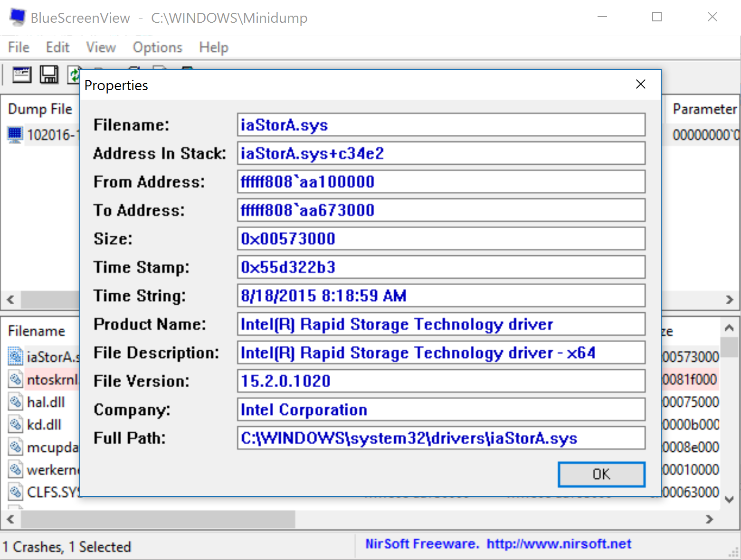Maximize the BlueScreenView window
The width and height of the screenshot is (741, 560).
click(657, 17)
